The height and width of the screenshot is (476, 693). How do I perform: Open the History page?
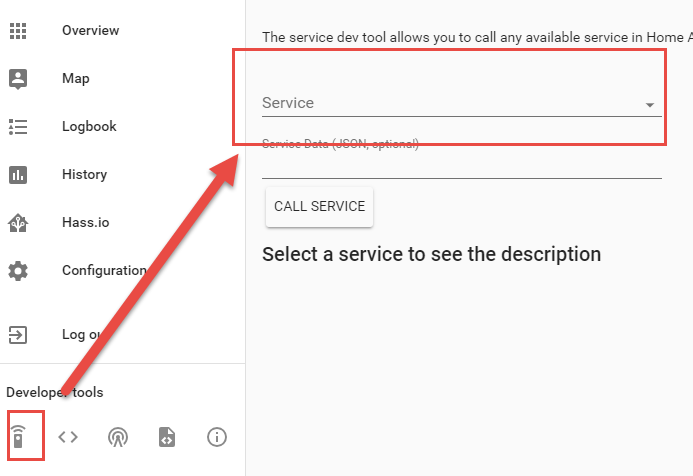tap(84, 175)
